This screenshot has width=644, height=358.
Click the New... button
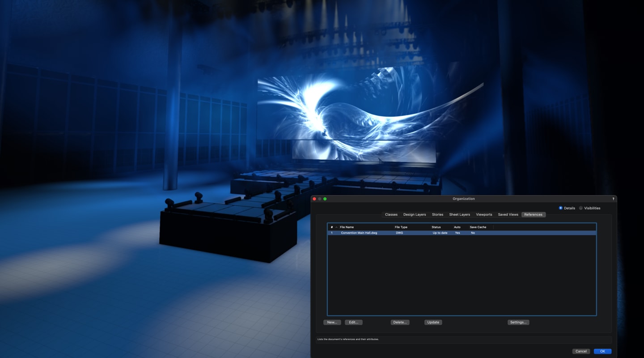[x=332, y=322]
